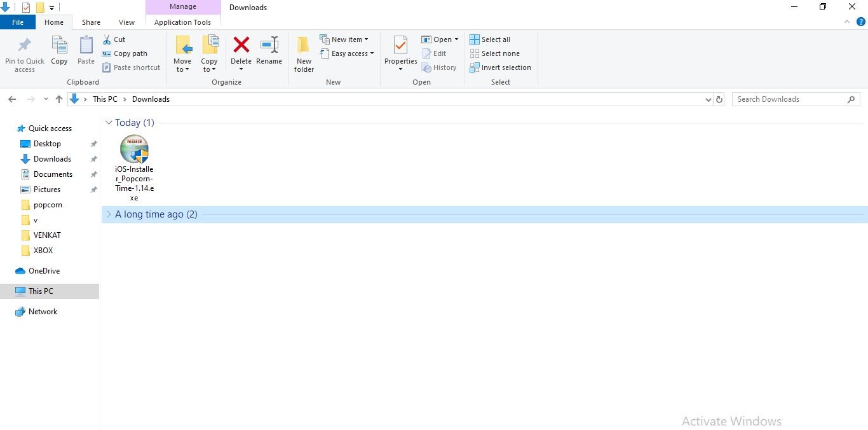Click Select all
Viewport: 868px width, 430px height.
pos(490,39)
